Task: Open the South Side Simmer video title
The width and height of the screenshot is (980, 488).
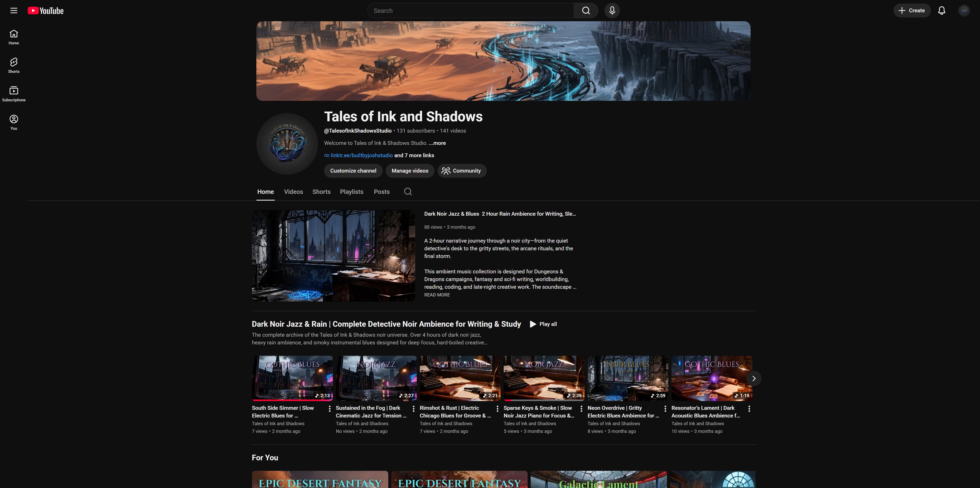Action: [283, 412]
